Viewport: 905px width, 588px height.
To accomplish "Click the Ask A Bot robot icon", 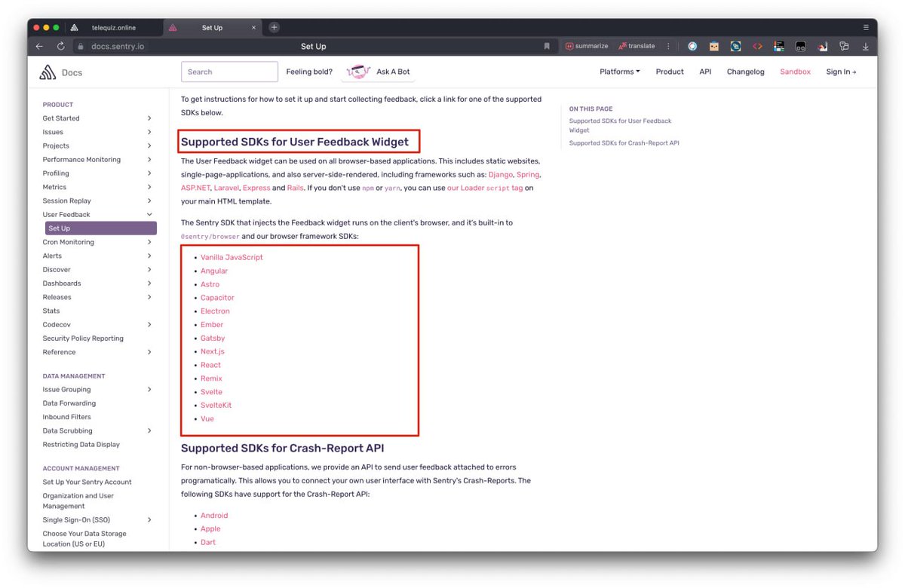I will 357,72.
